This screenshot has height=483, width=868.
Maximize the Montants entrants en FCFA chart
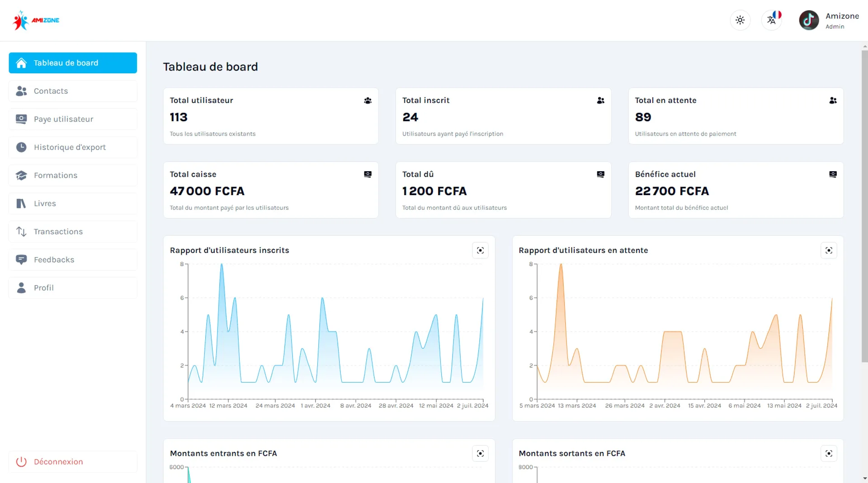480,453
